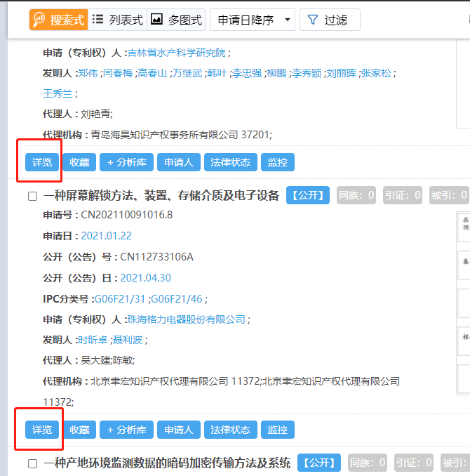Click agency text 青岛海昊知识产权事务所有限公司 37201
This screenshot has height=476, width=470.
tap(181, 135)
